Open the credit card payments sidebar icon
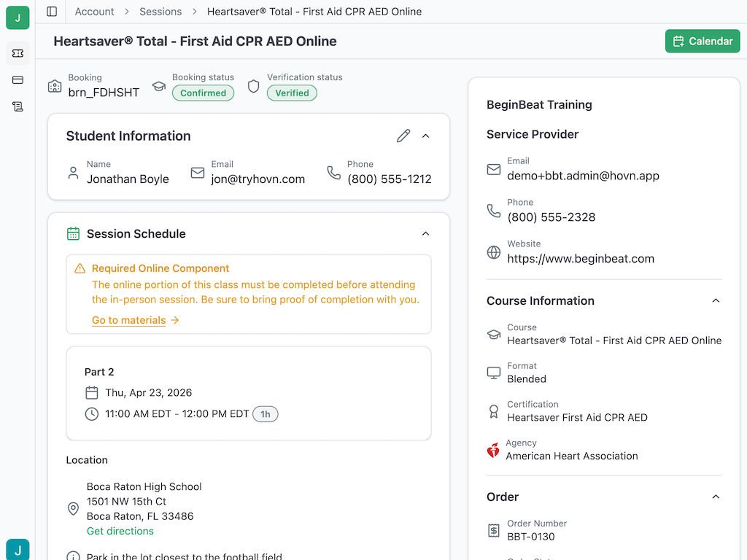The image size is (747, 560). (18, 80)
